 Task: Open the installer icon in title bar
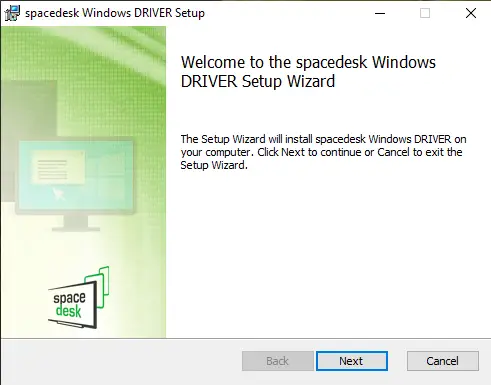coord(13,13)
